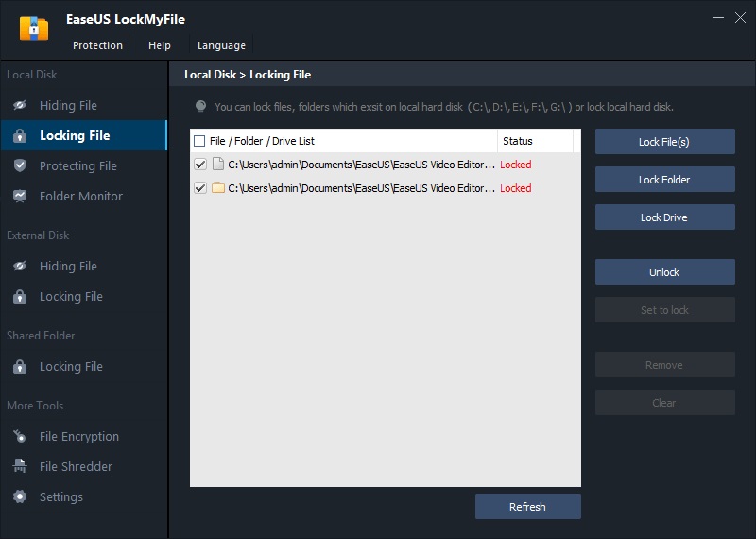Open Locking File under Shared Folder
756x539 pixels.
click(84, 366)
